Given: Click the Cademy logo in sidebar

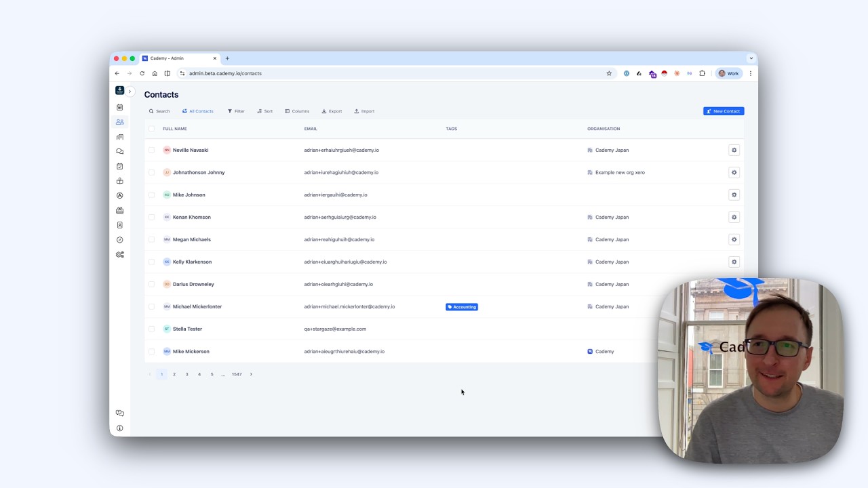Looking at the screenshot, I should tap(120, 90).
